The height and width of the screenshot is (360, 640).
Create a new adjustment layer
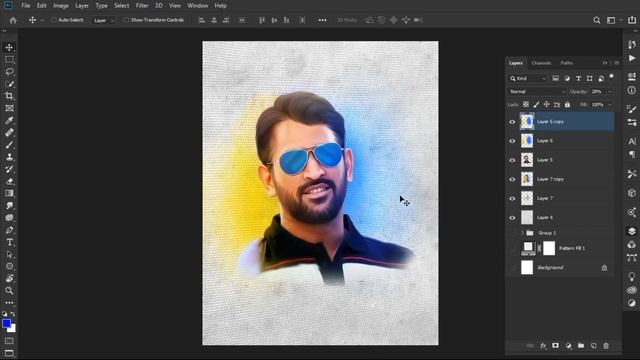[x=568, y=346]
